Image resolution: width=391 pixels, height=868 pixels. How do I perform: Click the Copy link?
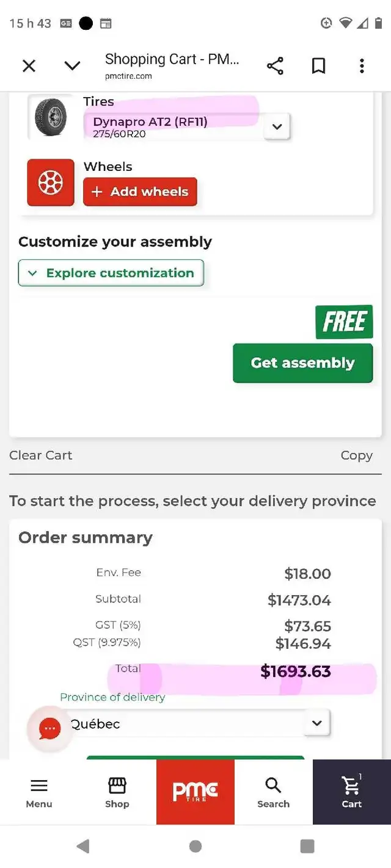click(x=356, y=455)
